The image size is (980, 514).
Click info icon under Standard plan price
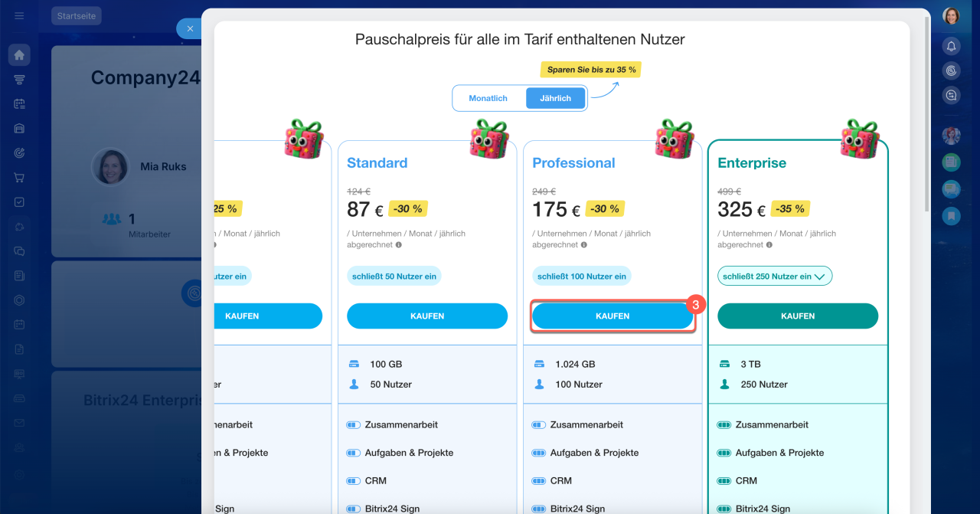[398, 245]
